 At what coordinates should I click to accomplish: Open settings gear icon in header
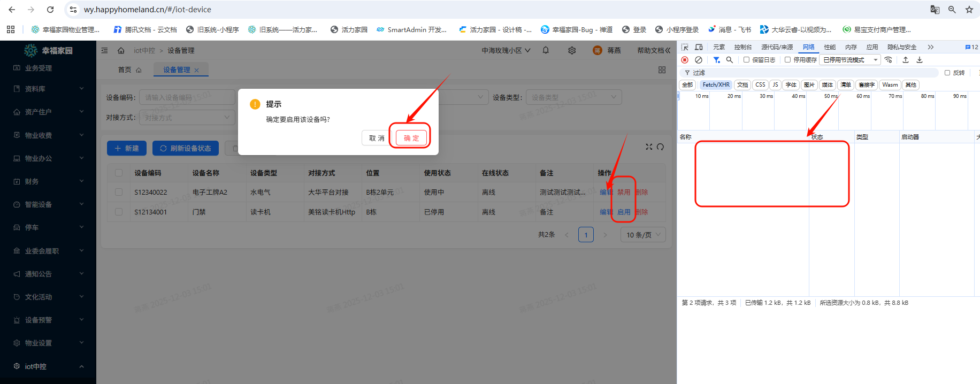[x=572, y=50]
